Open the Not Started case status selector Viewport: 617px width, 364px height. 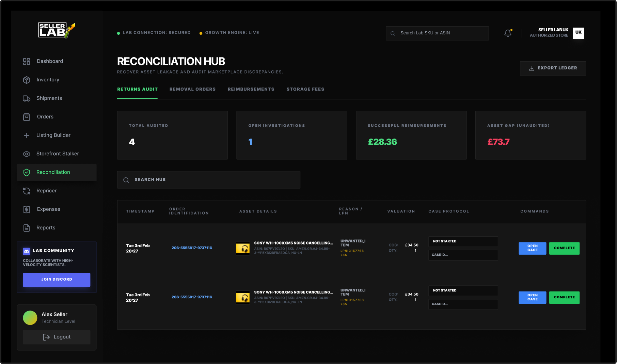coord(463,241)
